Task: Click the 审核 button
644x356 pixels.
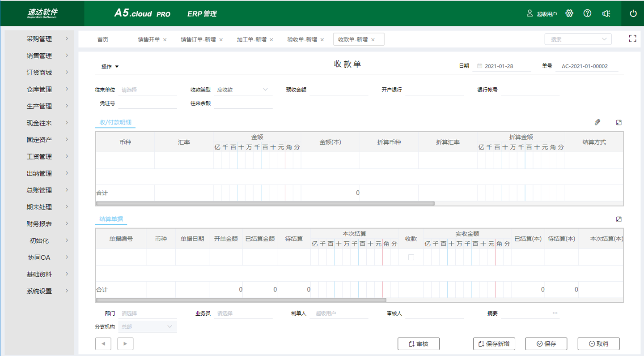Action: pyautogui.click(x=419, y=343)
